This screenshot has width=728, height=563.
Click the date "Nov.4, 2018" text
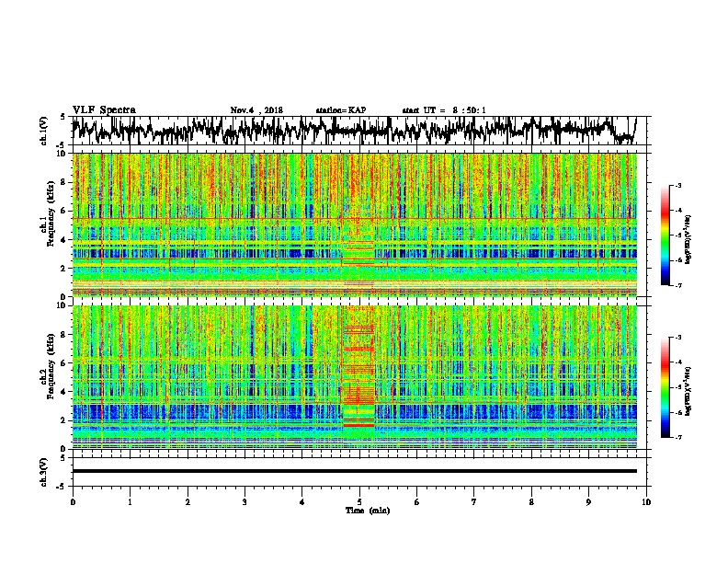tap(256, 110)
